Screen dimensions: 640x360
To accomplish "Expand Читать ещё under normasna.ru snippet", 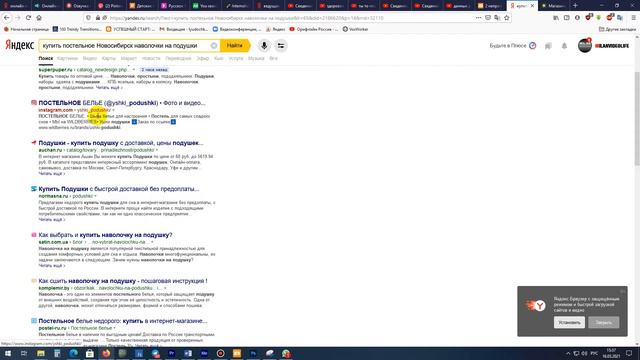I will 52,220.
